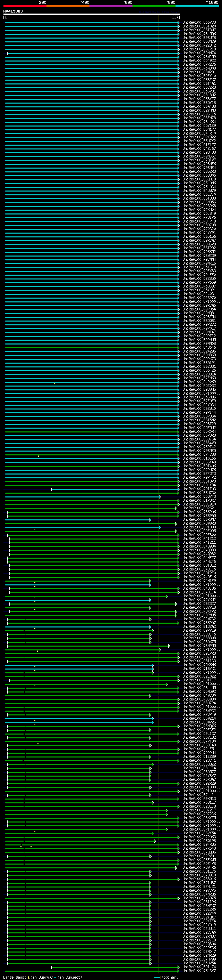Select UniRef100_B9GKI5 label
This screenshot has width=222, height=980.
coord(199,114)
